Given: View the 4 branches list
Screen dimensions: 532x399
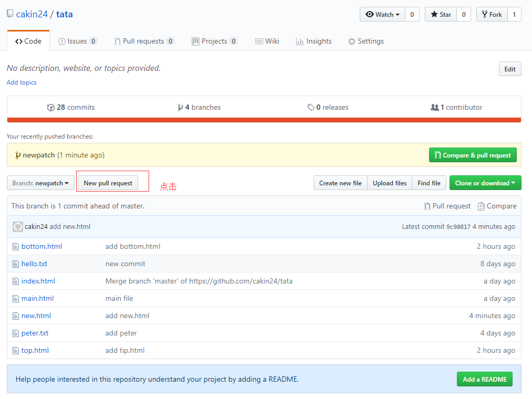Looking at the screenshot, I should click(x=199, y=107).
